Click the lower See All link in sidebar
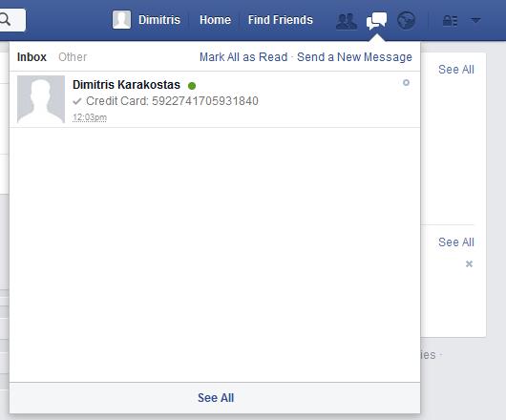506x420 pixels. pyautogui.click(x=456, y=242)
